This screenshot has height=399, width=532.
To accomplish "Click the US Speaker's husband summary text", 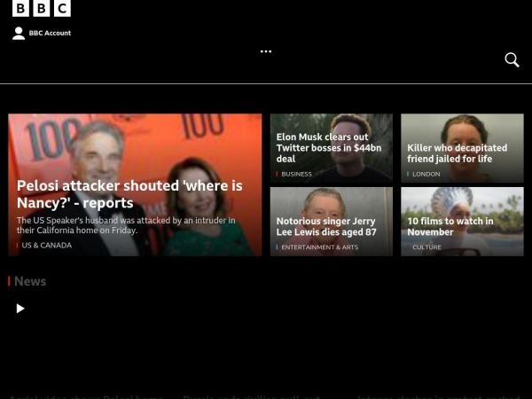I will click(x=125, y=225).
